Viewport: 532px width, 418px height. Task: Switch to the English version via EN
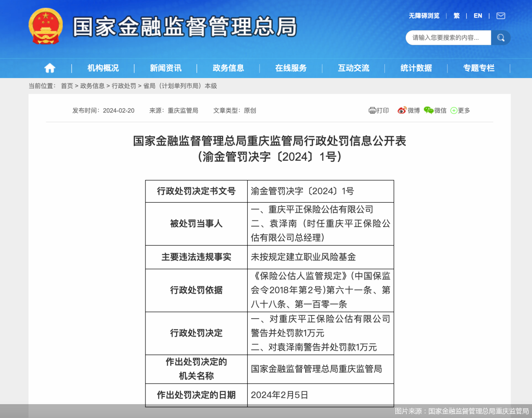tap(478, 16)
